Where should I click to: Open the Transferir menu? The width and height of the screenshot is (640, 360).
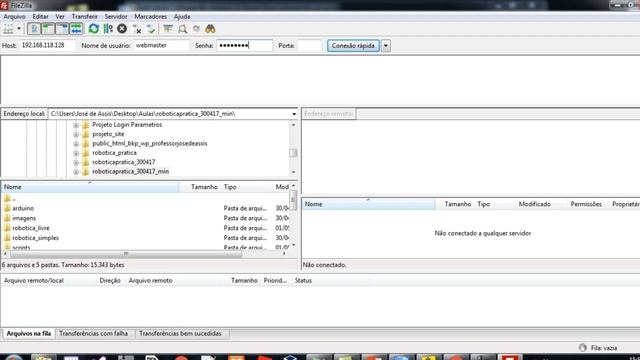coord(84,17)
